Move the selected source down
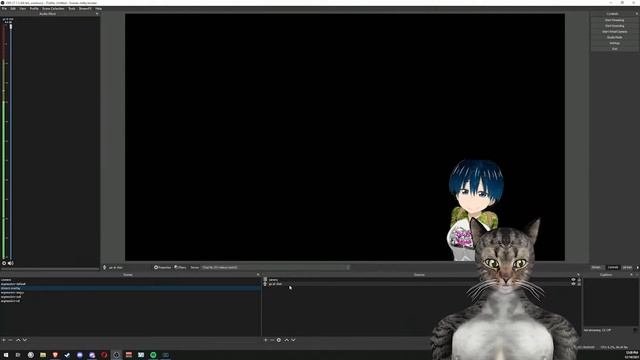This screenshot has height=360, width=640. 293,340
